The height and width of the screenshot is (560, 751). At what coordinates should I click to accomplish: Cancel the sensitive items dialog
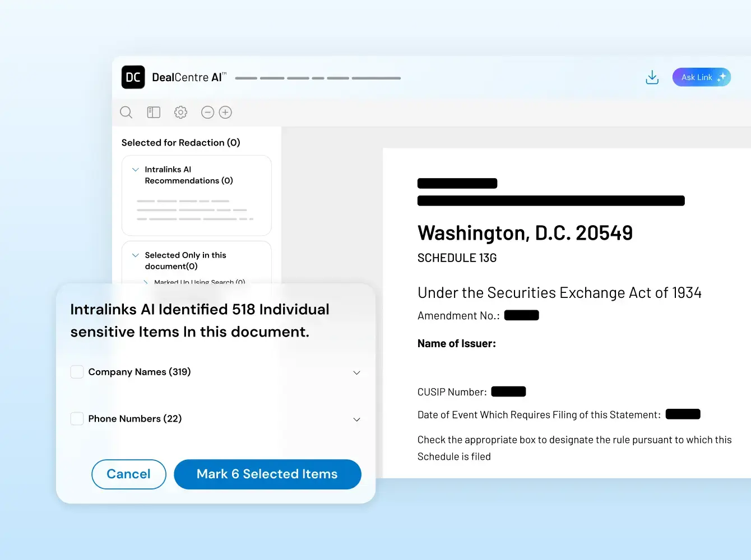pos(128,474)
